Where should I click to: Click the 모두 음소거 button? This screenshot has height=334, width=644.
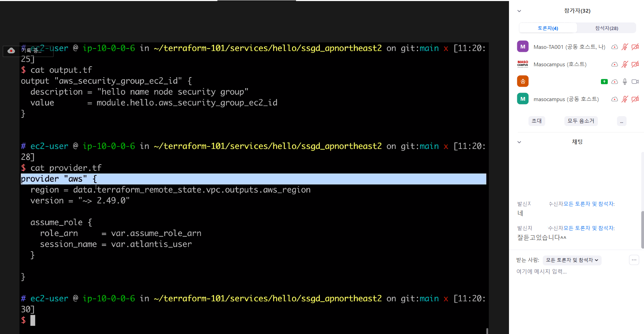click(x=581, y=121)
